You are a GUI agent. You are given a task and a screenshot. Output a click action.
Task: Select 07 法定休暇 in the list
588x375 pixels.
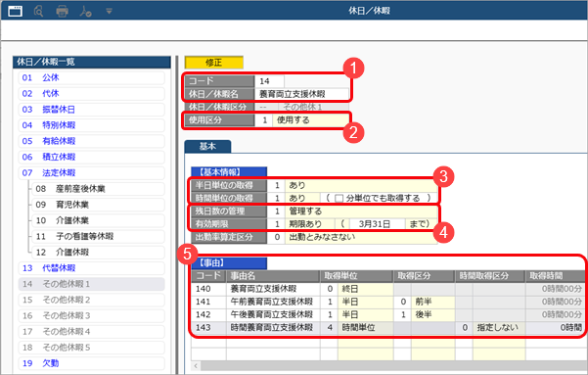point(91,172)
